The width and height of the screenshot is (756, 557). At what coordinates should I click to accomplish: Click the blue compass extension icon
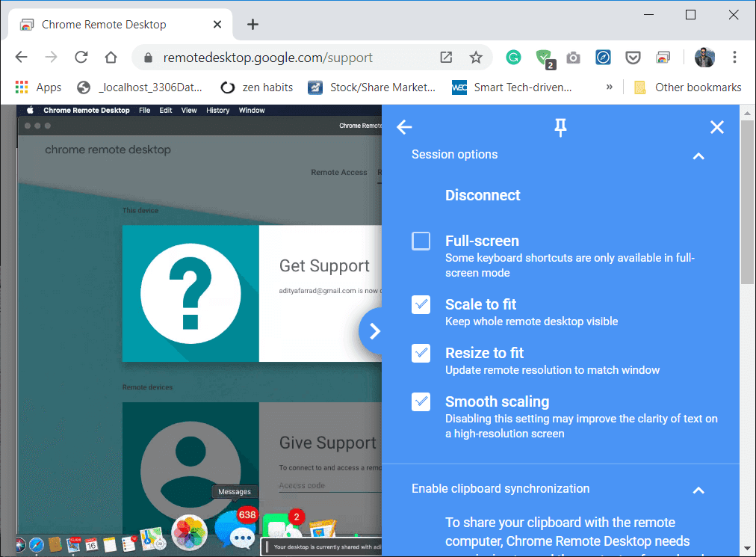point(603,58)
